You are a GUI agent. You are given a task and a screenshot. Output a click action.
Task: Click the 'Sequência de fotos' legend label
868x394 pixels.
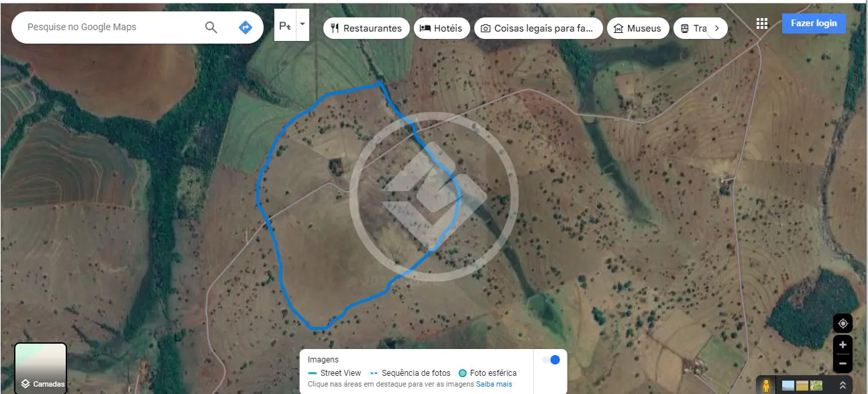[417, 373]
